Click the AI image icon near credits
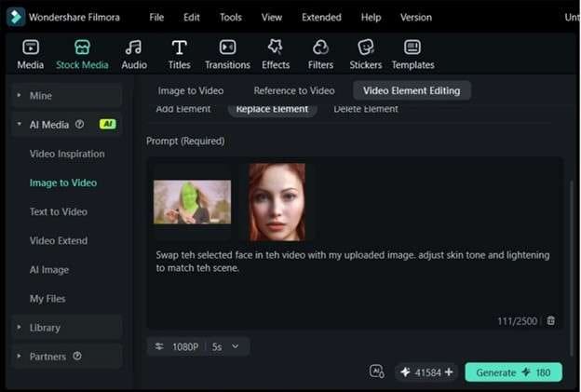581x392 pixels. pos(377,372)
